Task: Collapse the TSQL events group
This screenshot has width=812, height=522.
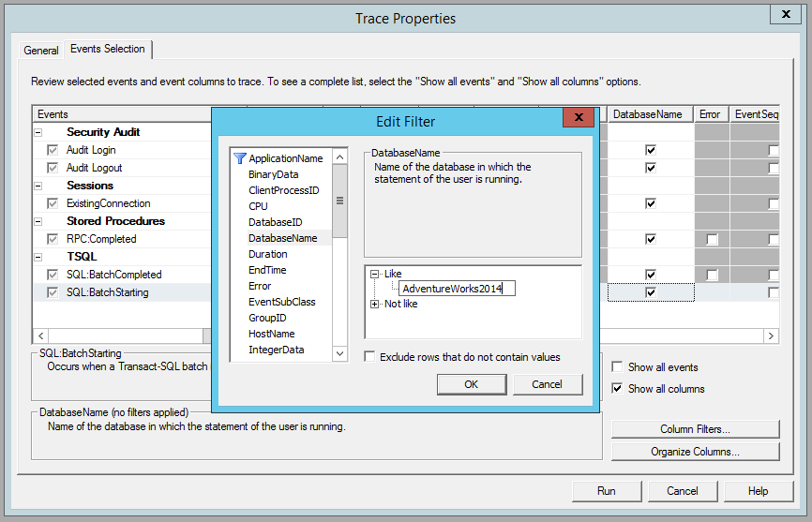Action: [38, 257]
